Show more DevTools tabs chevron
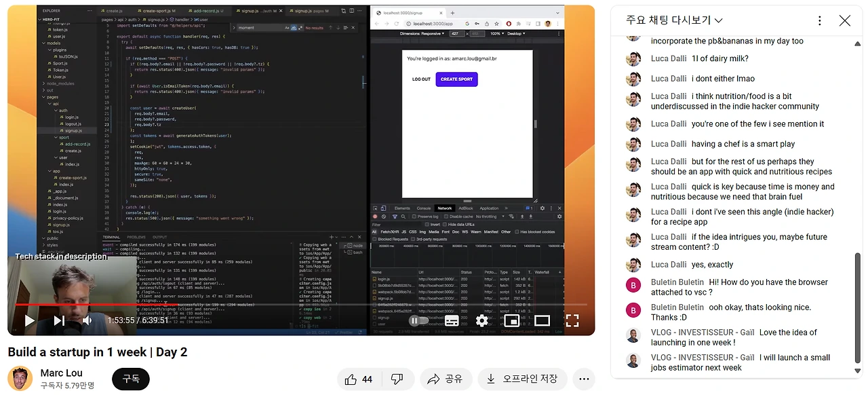868x395 pixels. tap(506, 208)
